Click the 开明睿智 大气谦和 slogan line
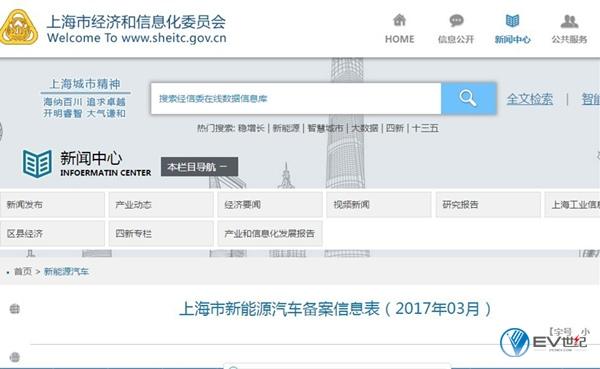The height and width of the screenshot is (369, 600). [85, 113]
